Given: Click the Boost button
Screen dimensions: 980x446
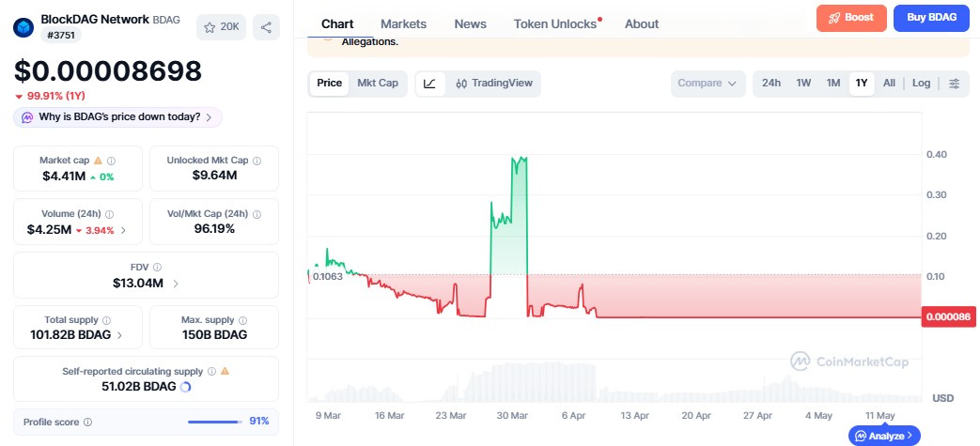Looking at the screenshot, I should click(851, 18).
